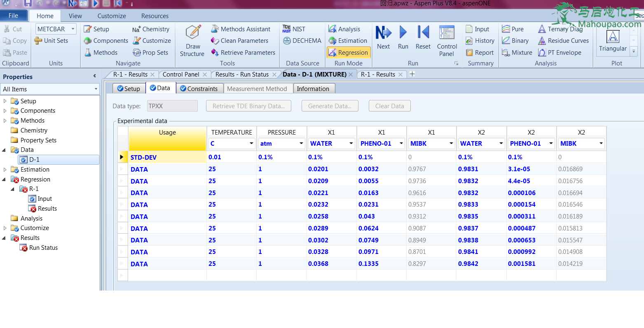Switch to Control Panel document tab
This screenshot has height=328, width=644.
[x=181, y=74]
